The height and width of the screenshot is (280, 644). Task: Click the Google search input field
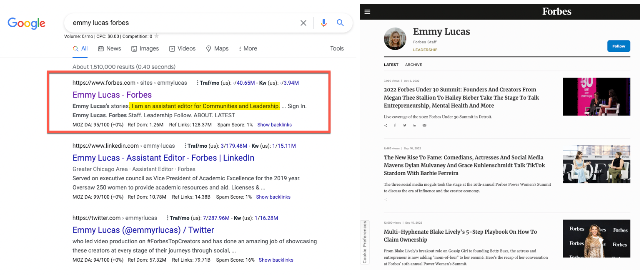[183, 23]
